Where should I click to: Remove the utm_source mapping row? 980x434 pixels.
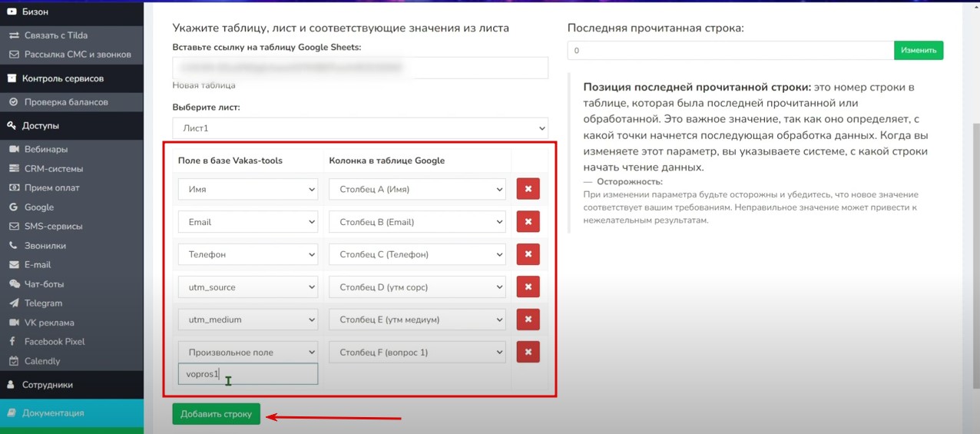click(x=528, y=287)
